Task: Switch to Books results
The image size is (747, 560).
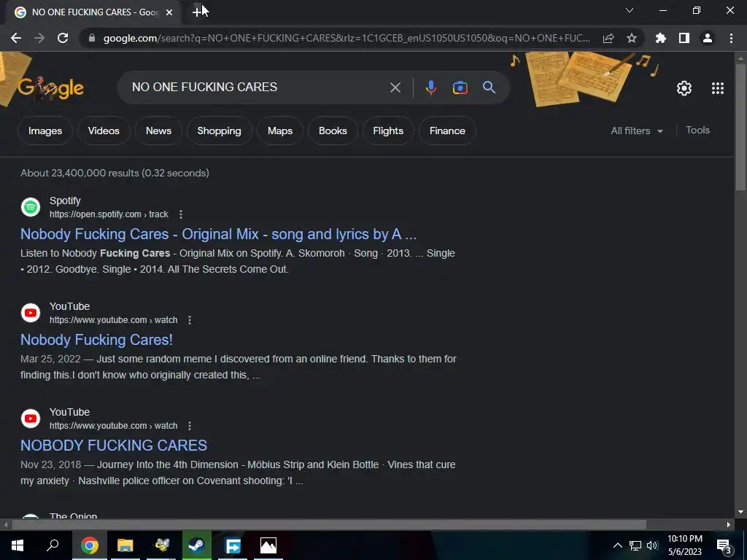Action: click(333, 131)
